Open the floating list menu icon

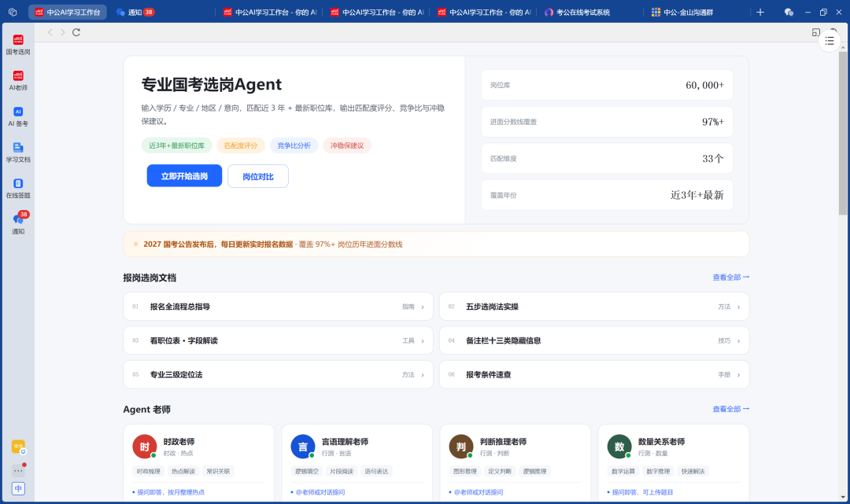tap(830, 41)
